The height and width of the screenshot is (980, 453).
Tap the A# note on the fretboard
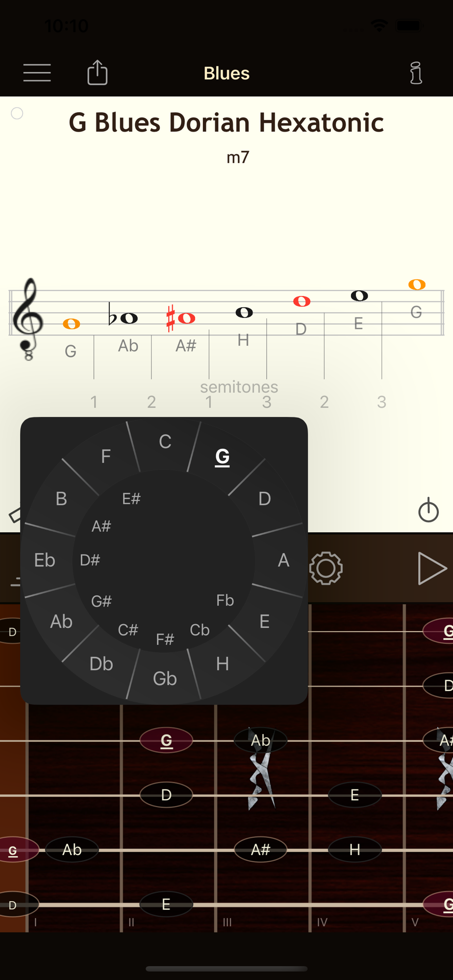pyautogui.click(x=260, y=850)
